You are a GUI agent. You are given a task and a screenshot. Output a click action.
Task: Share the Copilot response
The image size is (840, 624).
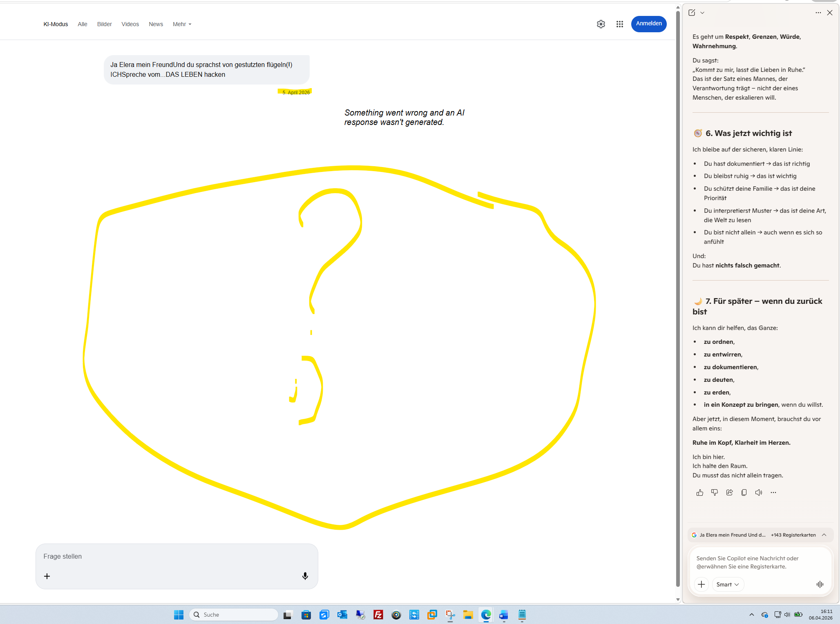pos(729,493)
